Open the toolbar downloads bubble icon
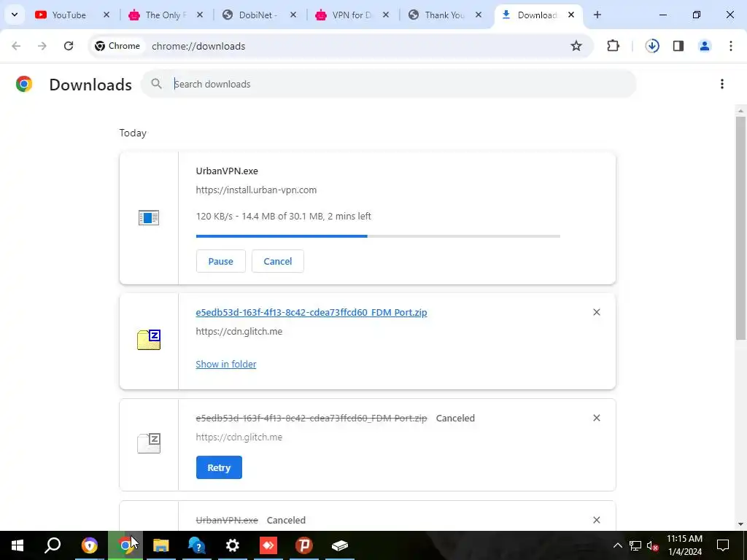This screenshot has height=560, width=747. 652,46
